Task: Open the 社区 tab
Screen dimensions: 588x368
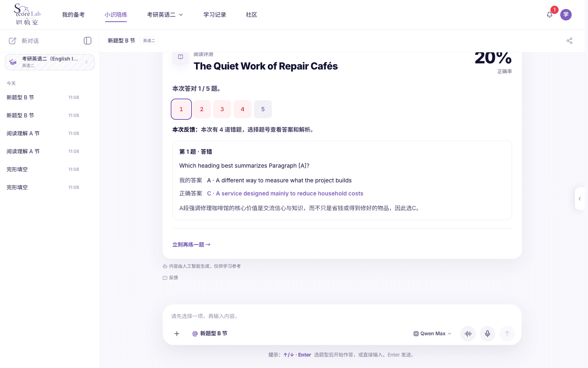Action: [252, 15]
